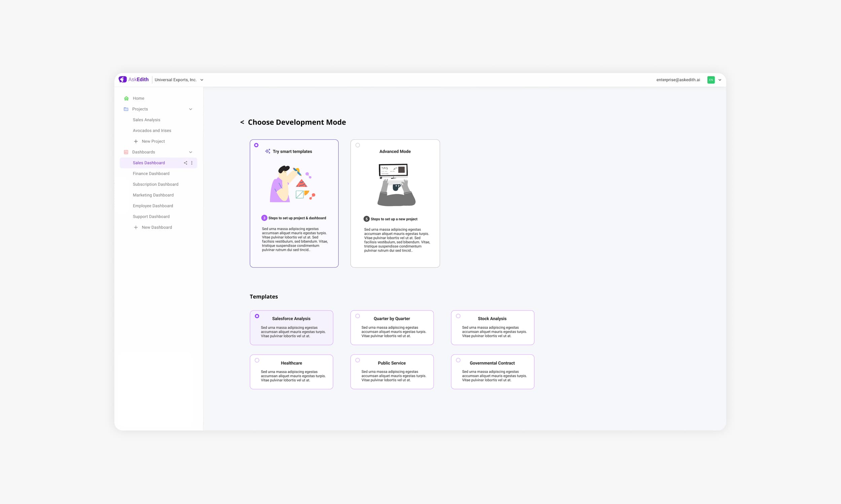Collapse the Dashboards section
Viewport: 841px width, 504px height.
(x=190, y=152)
